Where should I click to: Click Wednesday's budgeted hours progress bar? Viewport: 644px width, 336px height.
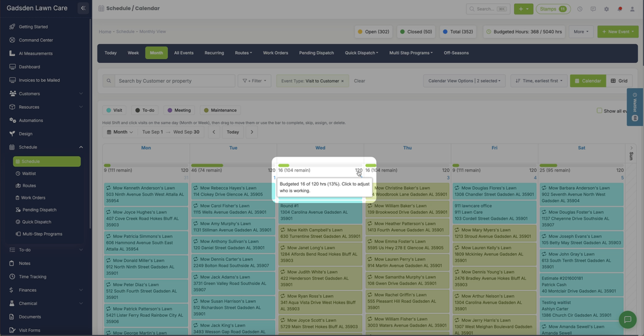(320, 165)
